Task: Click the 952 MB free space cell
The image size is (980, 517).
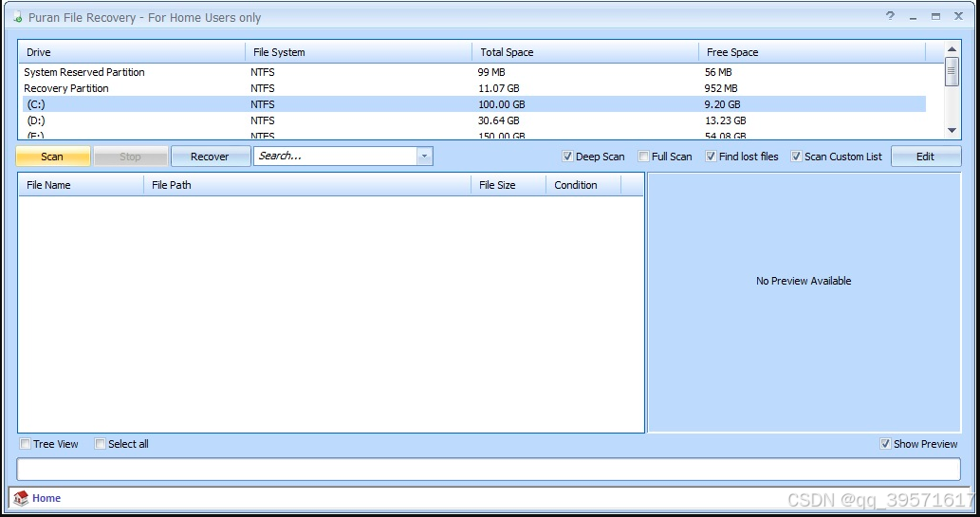Action: (721, 88)
